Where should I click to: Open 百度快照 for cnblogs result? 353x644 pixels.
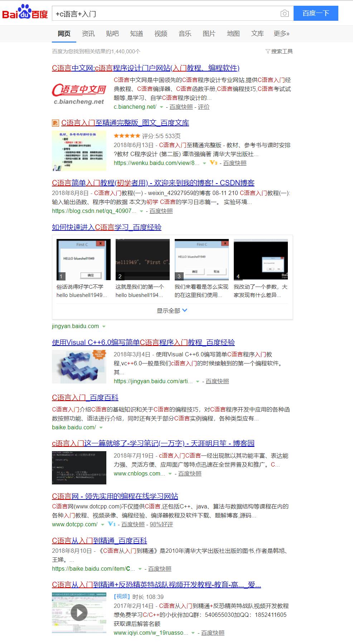[190, 474]
